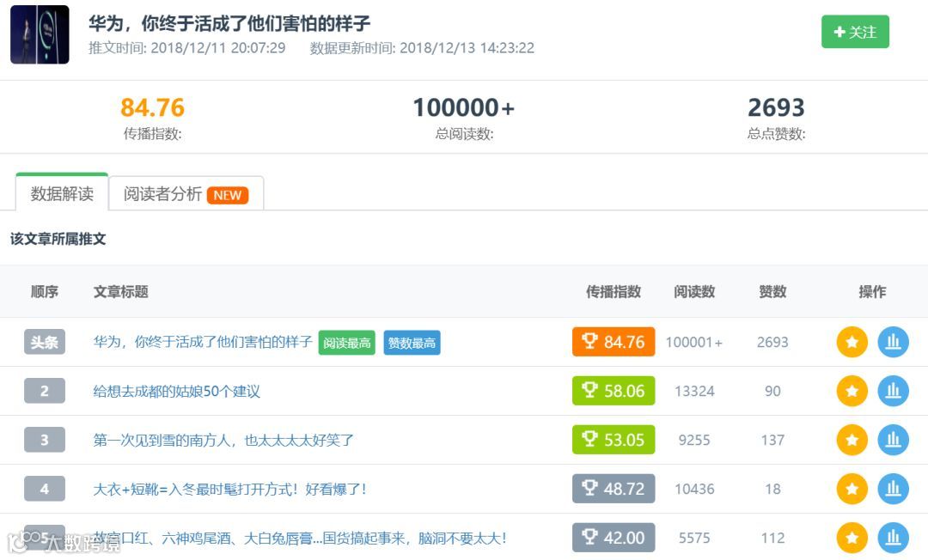Click the 传播指数 column header

[614, 291]
